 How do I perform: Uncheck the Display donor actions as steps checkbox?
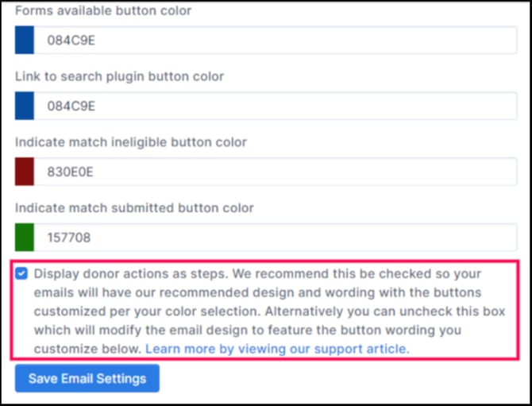[21, 274]
